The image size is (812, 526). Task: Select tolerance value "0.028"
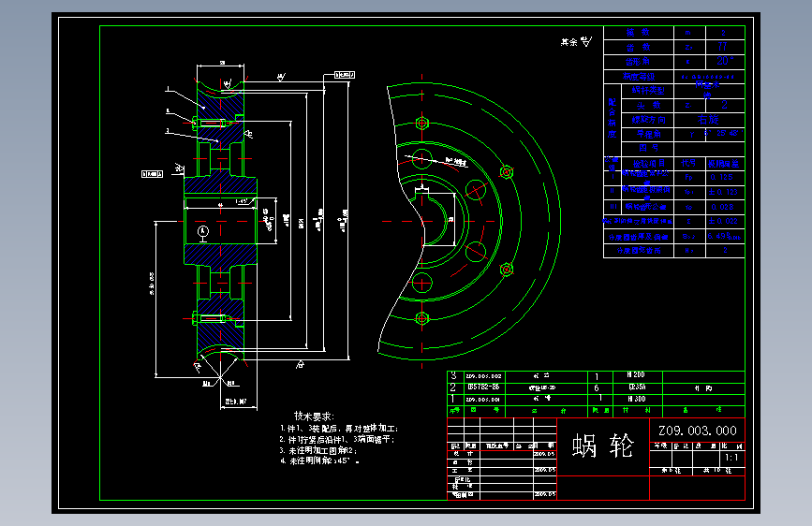tap(722, 207)
